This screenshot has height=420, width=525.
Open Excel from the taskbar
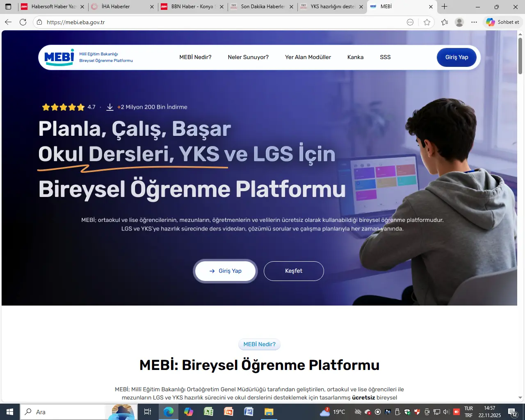pyautogui.click(x=208, y=412)
